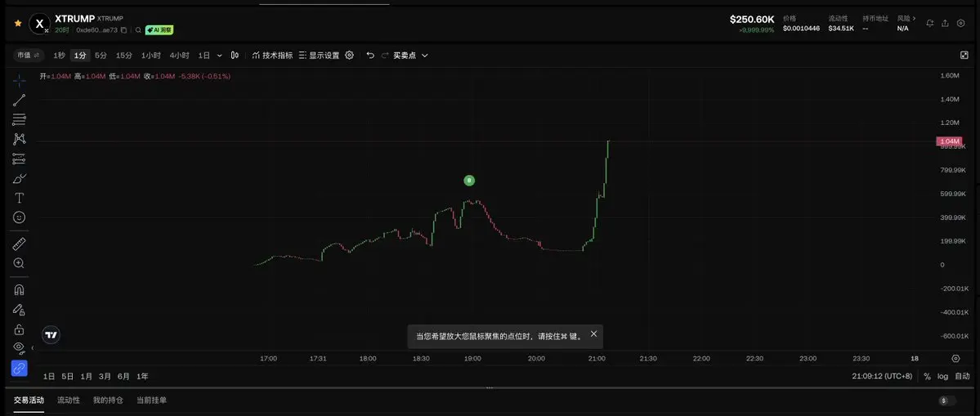The image size is (980, 416).
Task: Open the 21:09:12 (UTC+8) timezone menu
Action: point(882,377)
